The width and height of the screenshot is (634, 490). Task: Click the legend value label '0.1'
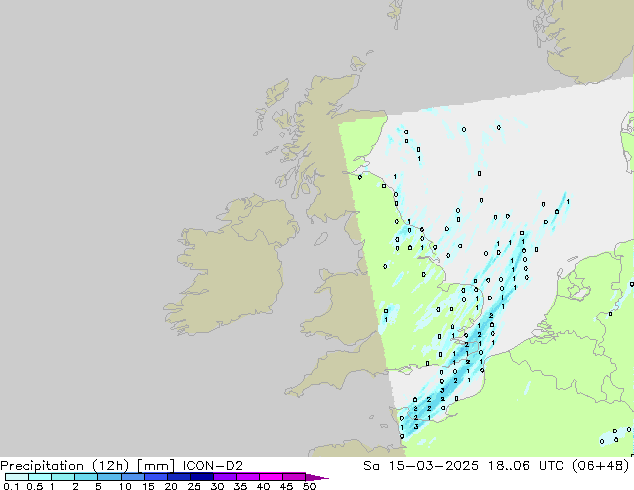(x=11, y=486)
